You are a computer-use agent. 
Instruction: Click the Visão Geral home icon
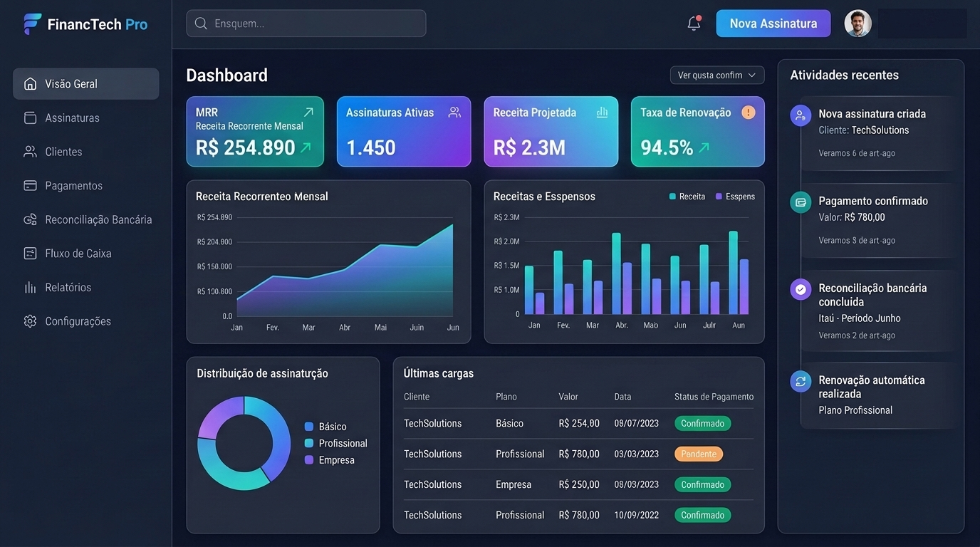click(x=30, y=83)
